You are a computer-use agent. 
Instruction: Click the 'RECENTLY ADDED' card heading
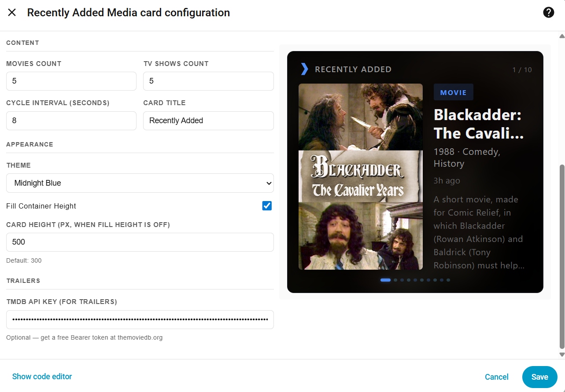(353, 70)
